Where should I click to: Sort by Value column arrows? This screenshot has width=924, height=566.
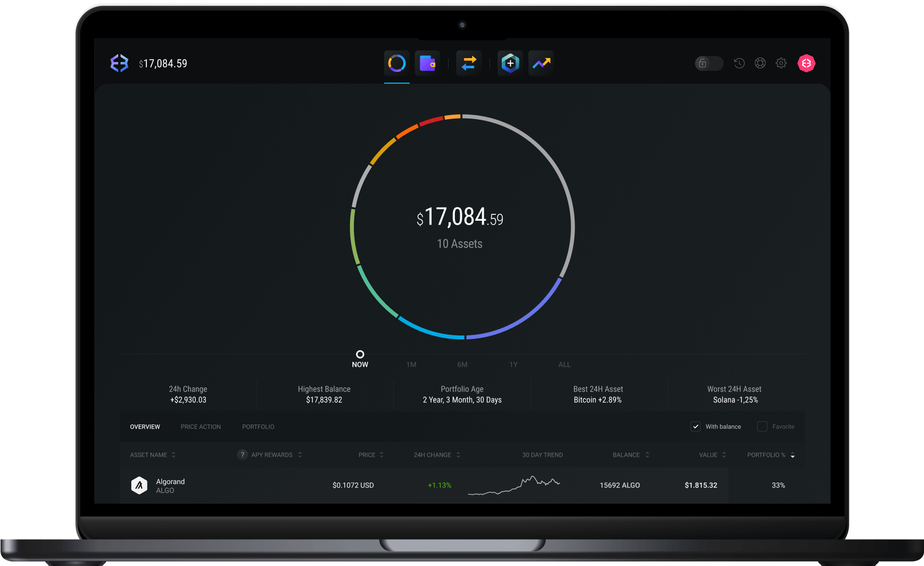(x=724, y=455)
